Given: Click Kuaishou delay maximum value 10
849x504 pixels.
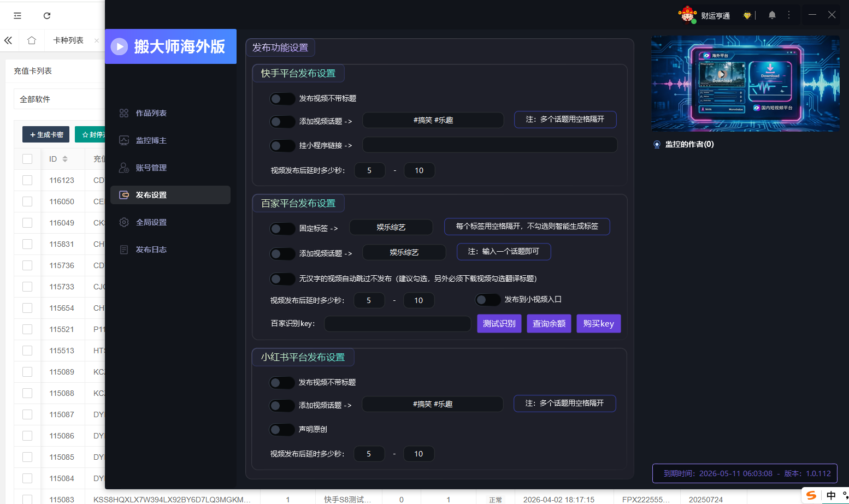Looking at the screenshot, I should click(x=420, y=170).
